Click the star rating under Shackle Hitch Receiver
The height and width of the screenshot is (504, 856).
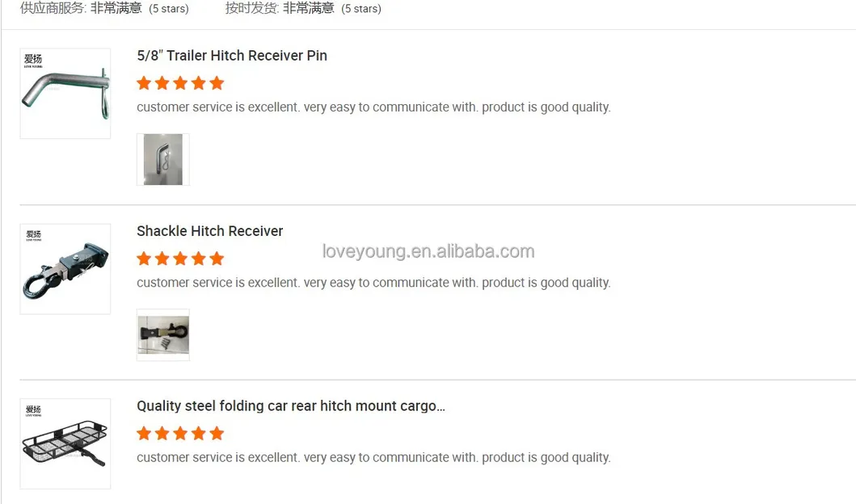[x=180, y=258]
